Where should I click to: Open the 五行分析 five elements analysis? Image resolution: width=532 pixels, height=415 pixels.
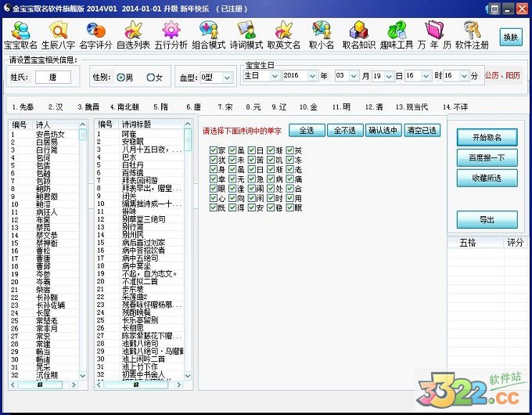(171, 35)
